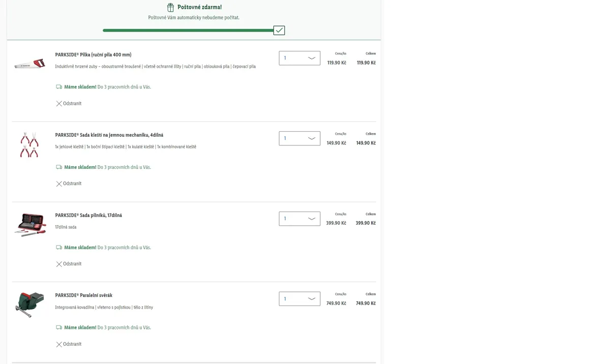Click total price 399.90 Kč under Celkem
This screenshot has width=610, height=364.
366,223
